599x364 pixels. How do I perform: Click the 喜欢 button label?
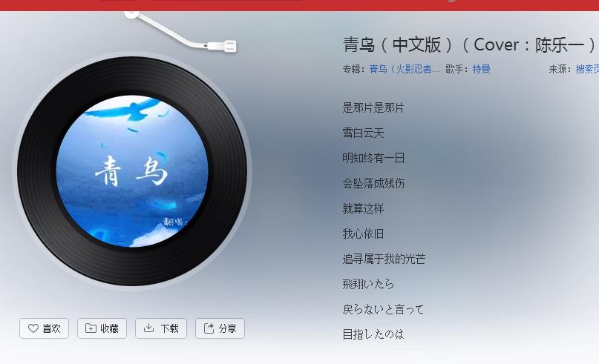tap(51, 328)
